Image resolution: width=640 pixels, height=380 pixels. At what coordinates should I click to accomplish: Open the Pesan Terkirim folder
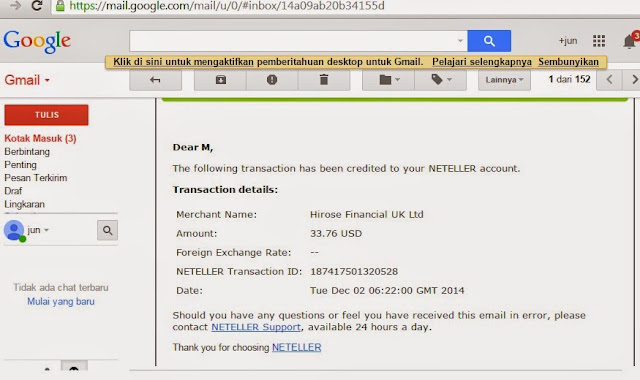36,178
